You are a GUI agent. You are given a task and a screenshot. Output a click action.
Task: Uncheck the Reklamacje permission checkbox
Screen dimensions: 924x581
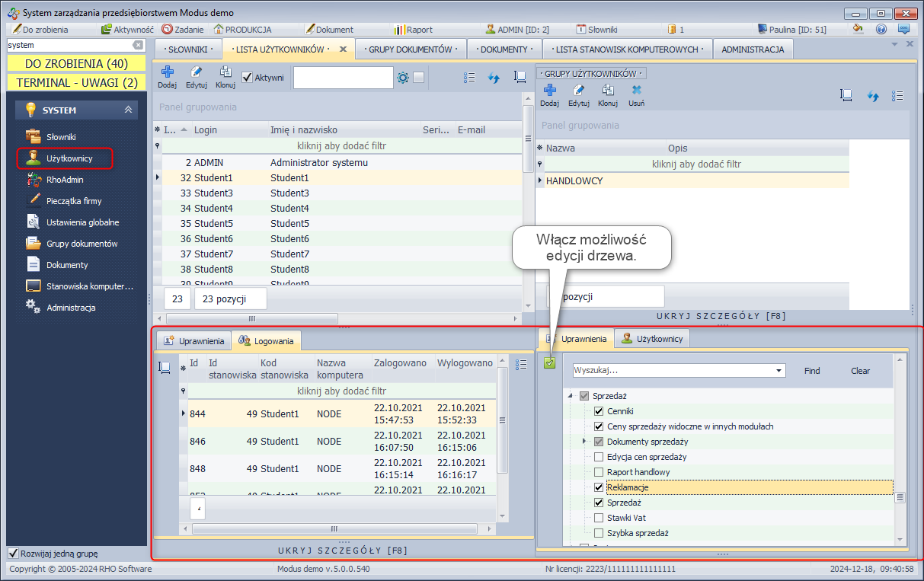point(599,487)
